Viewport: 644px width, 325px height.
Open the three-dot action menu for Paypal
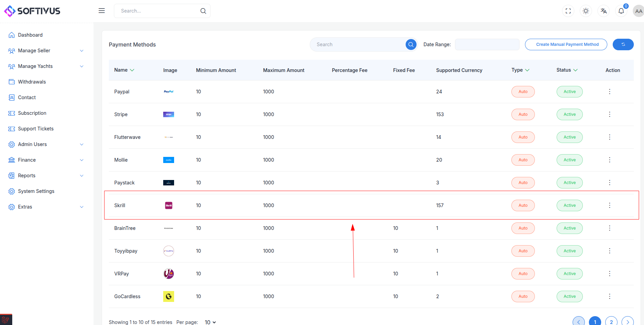[610, 92]
